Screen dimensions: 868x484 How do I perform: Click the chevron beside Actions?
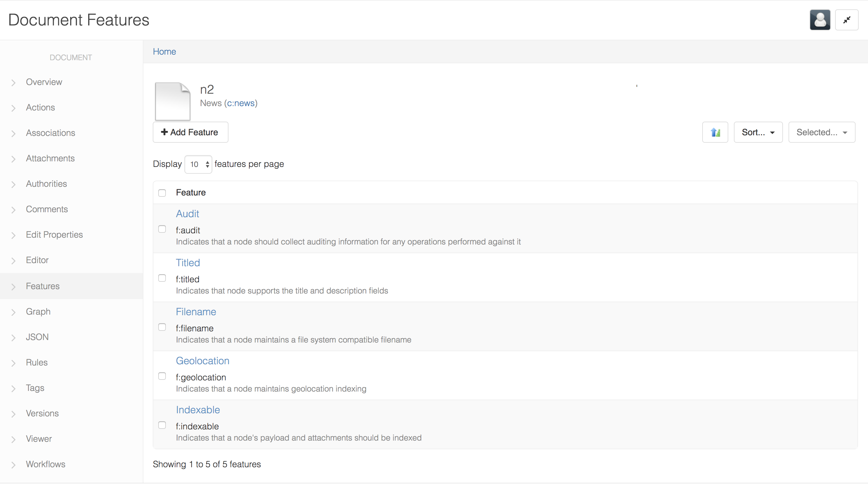[x=13, y=108]
